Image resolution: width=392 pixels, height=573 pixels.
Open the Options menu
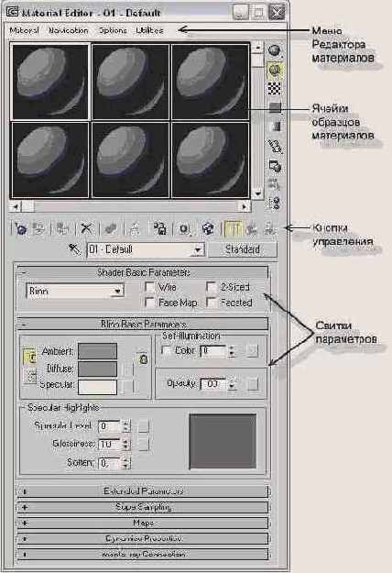tap(113, 30)
